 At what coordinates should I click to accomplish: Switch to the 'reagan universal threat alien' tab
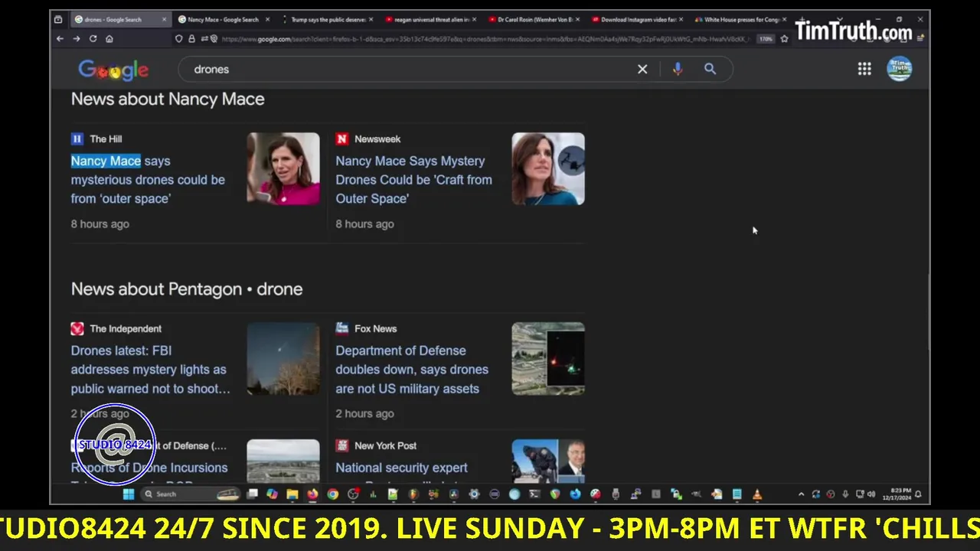[x=432, y=19]
